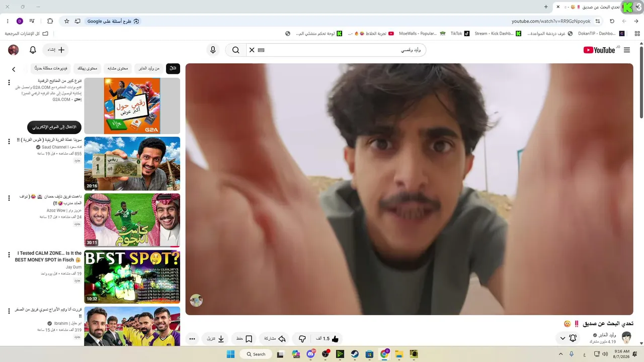Open the Jay Dum channel name

point(73,267)
